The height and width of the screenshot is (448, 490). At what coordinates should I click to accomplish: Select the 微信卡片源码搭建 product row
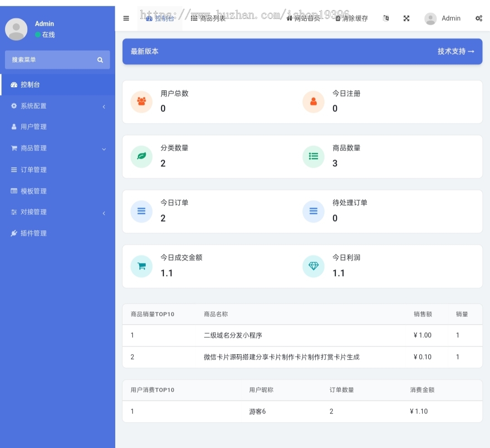(x=302, y=357)
